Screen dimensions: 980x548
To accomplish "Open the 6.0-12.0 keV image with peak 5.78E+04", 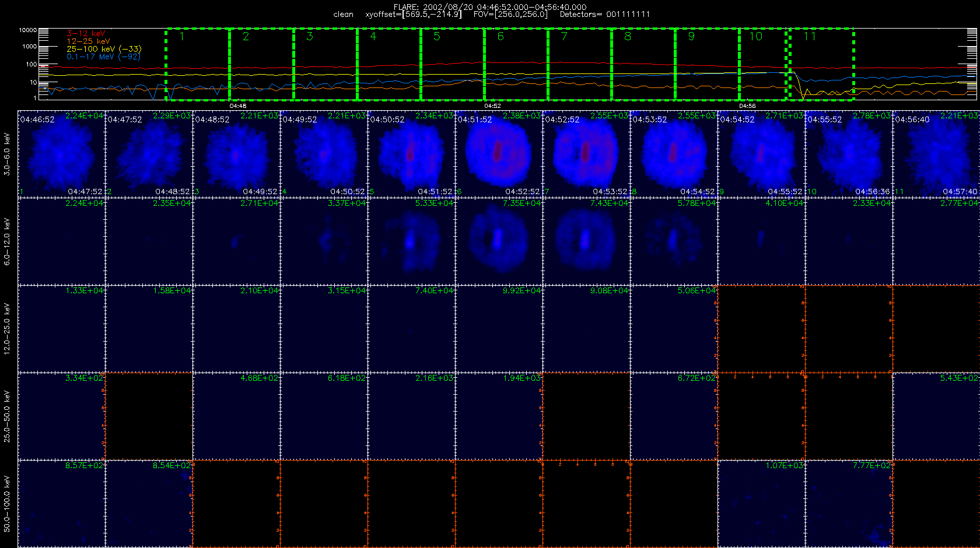I will click(674, 241).
